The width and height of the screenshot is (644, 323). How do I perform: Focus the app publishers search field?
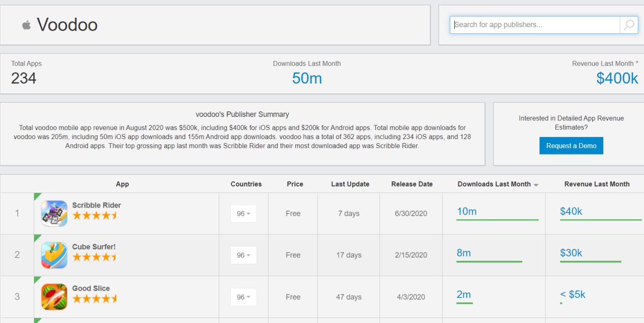click(535, 25)
